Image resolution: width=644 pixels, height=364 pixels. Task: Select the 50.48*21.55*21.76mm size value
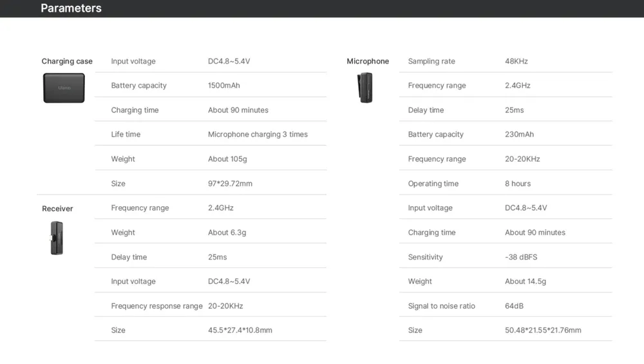pyautogui.click(x=543, y=330)
